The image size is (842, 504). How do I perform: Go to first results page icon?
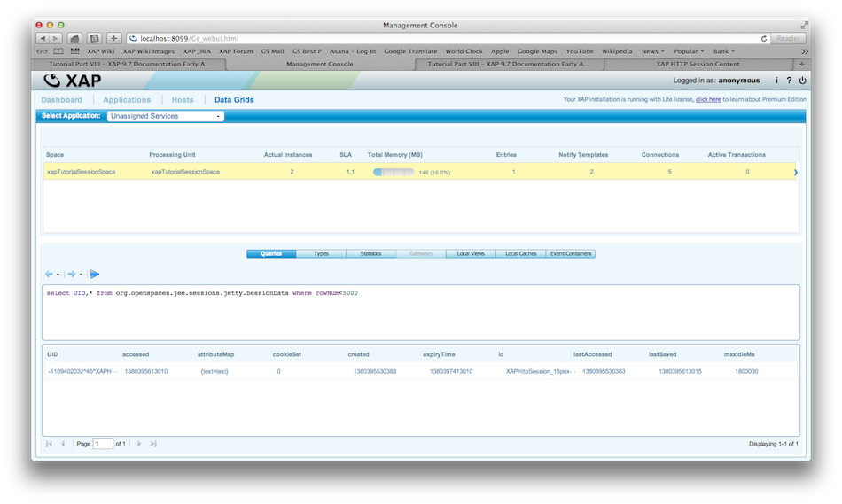[49, 444]
